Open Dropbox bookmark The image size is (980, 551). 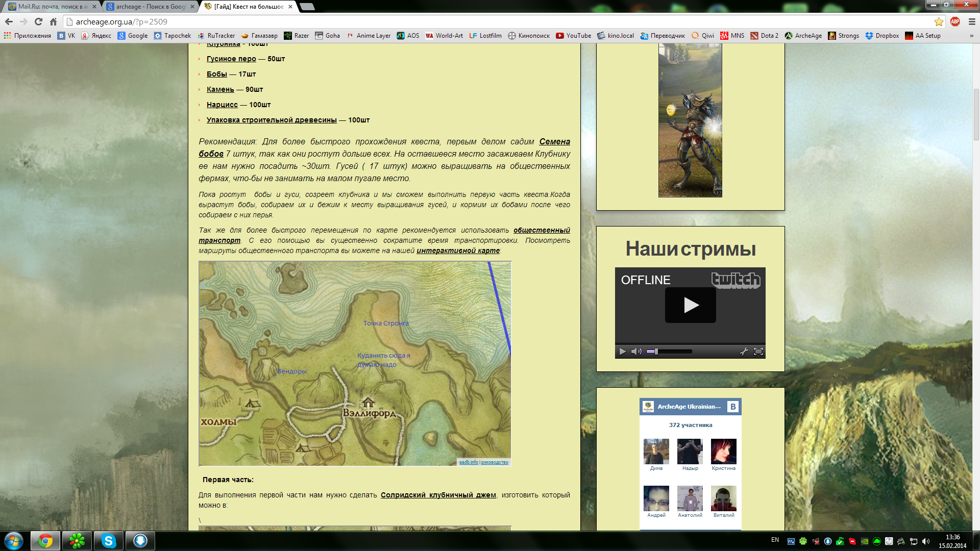pyautogui.click(x=881, y=36)
